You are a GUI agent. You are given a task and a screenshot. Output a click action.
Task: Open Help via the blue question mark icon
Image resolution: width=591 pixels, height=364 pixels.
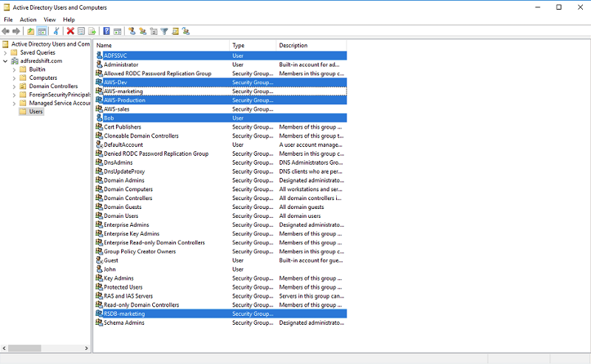pyautogui.click(x=106, y=31)
